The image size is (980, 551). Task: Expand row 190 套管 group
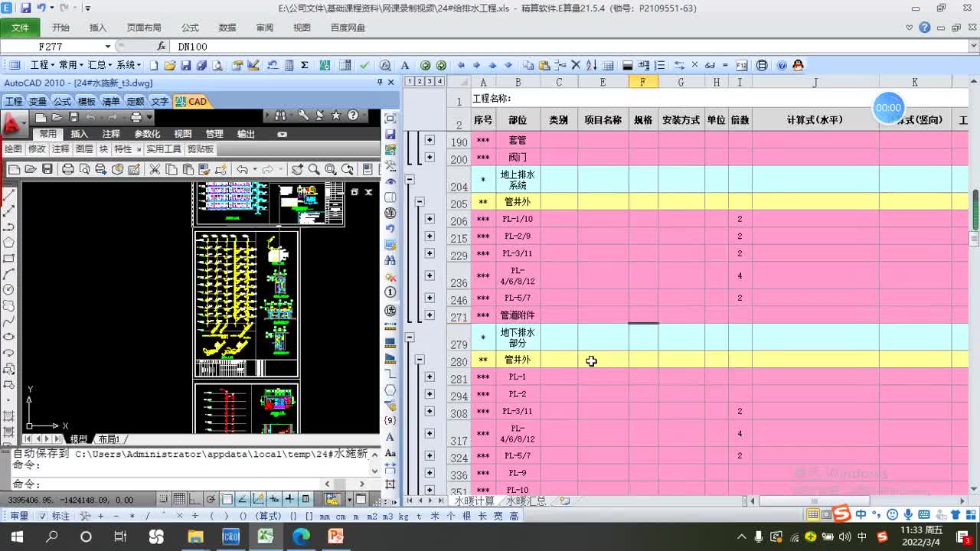click(430, 140)
